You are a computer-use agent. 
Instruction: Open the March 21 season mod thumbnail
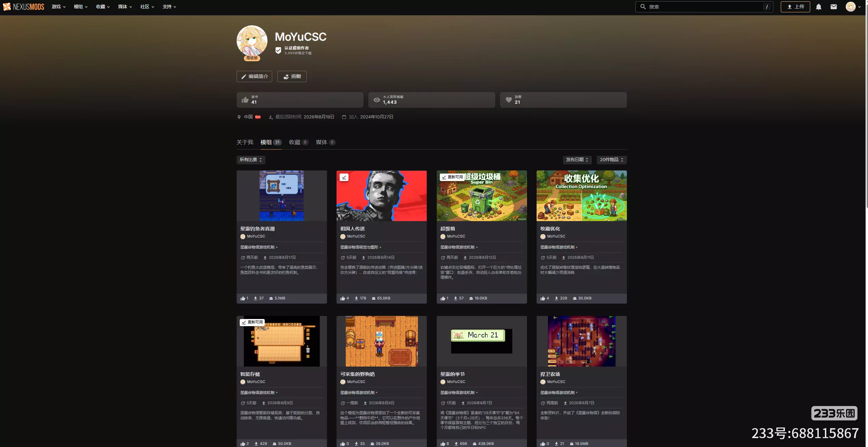(x=482, y=341)
